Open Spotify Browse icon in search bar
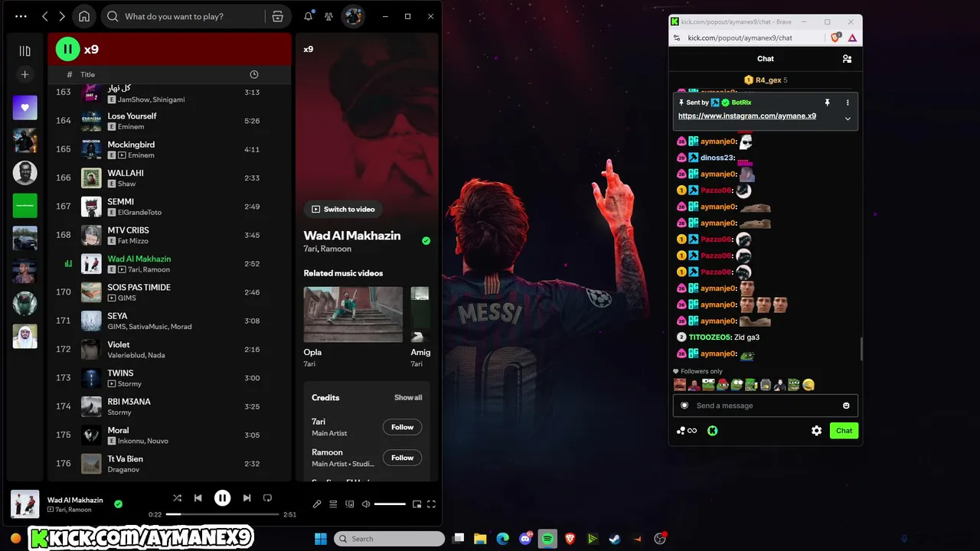Screen dimensions: 980x551 click(277, 16)
